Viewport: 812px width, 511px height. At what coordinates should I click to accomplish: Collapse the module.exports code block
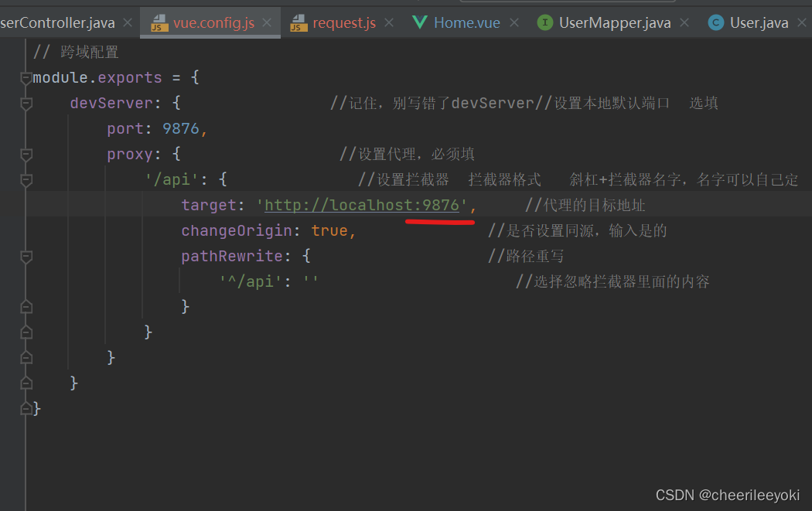(x=26, y=78)
